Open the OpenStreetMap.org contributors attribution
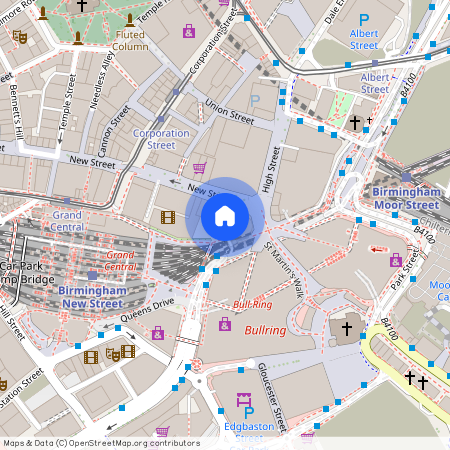Viewport: 450px width, 450px height. (135, 443)
